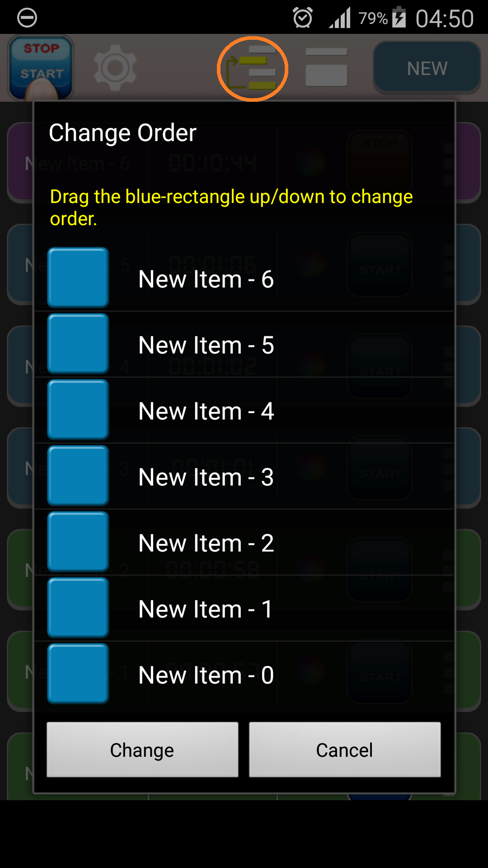This screenshot has width=488, height=868.
Task: Tap the New Item - 6 label
Action: tap(206, 279)
